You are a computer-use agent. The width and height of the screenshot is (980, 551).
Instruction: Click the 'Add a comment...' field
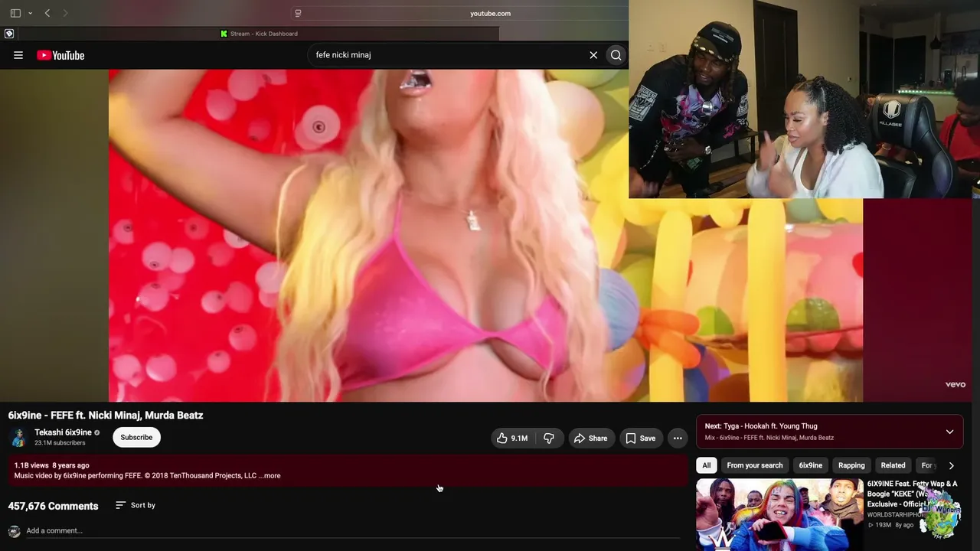[x=352, y=530]
